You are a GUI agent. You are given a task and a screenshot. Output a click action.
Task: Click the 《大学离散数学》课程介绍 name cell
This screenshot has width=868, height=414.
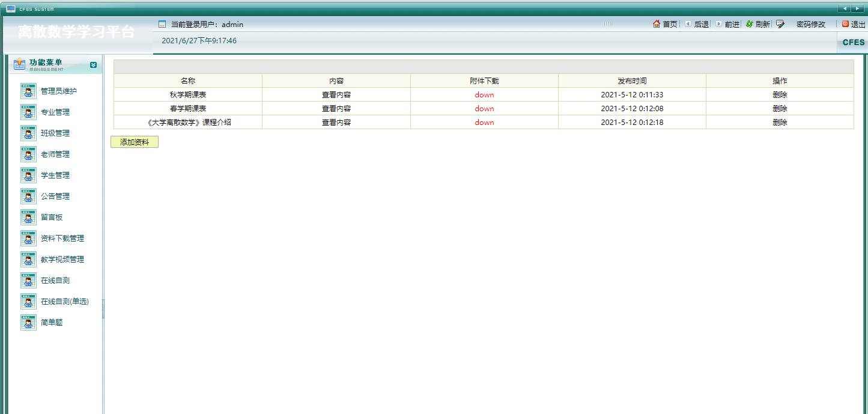[188, 123]
